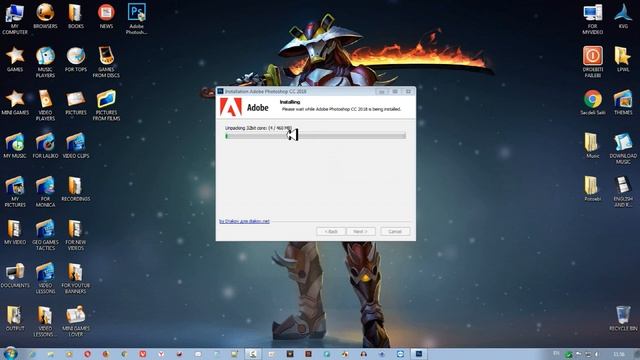Open the Fotoebi desktop folder
The image size is (640, 360).
pyautogui.click(x=593, y=189)
